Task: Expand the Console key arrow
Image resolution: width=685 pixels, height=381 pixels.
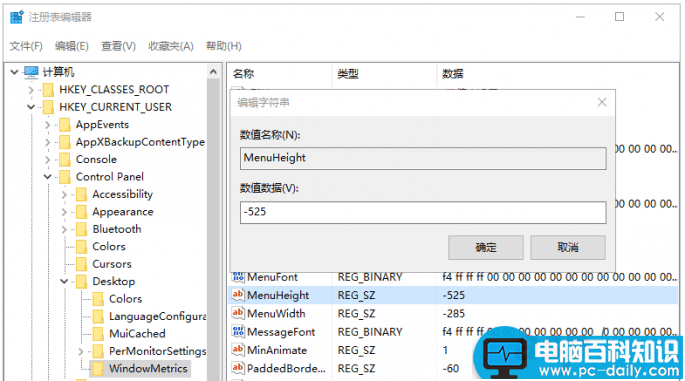Action: [47, 160]
